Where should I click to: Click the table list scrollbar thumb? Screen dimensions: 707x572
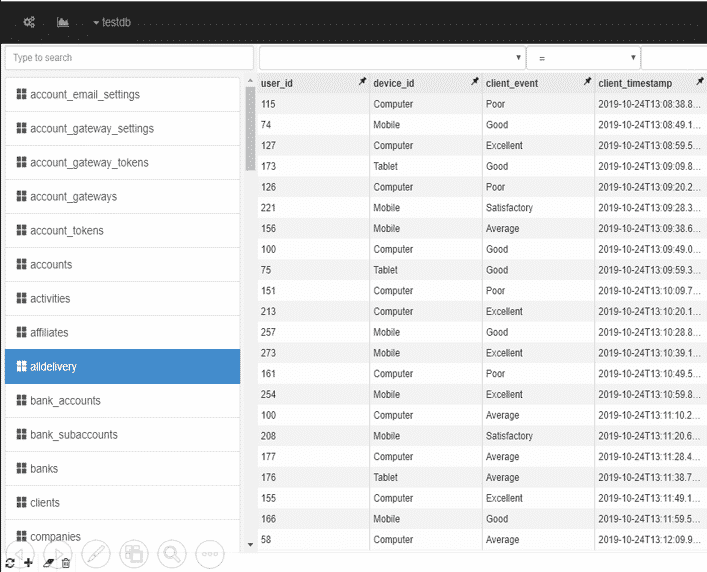250,128
